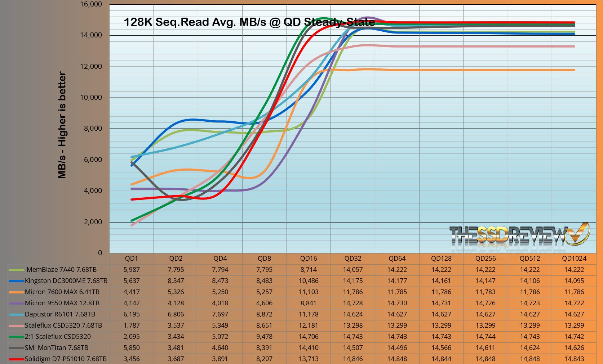Click Micron 9550 MAX QD8 value 4,606
The image size is (603, 364).
[x=265, y=303]
